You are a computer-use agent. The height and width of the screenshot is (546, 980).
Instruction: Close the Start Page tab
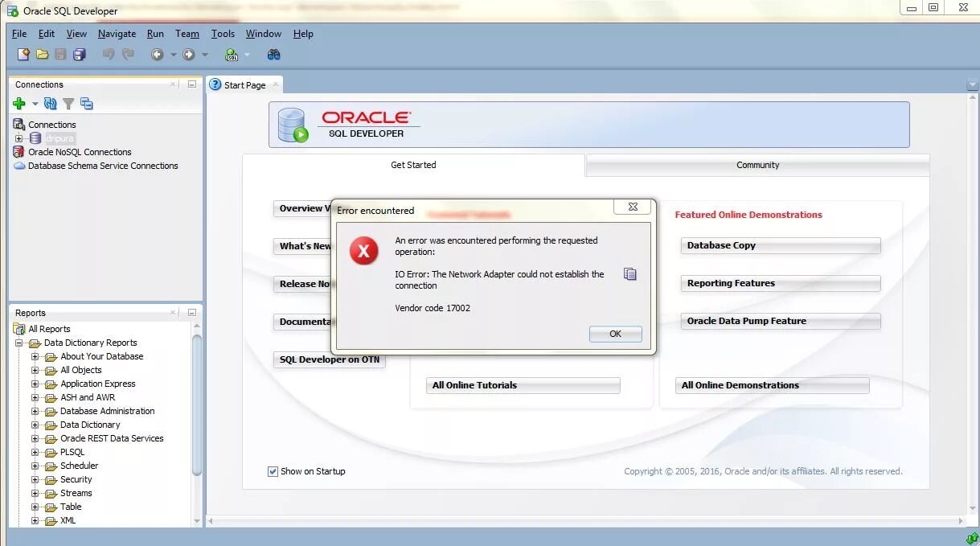tap(275, 84)
